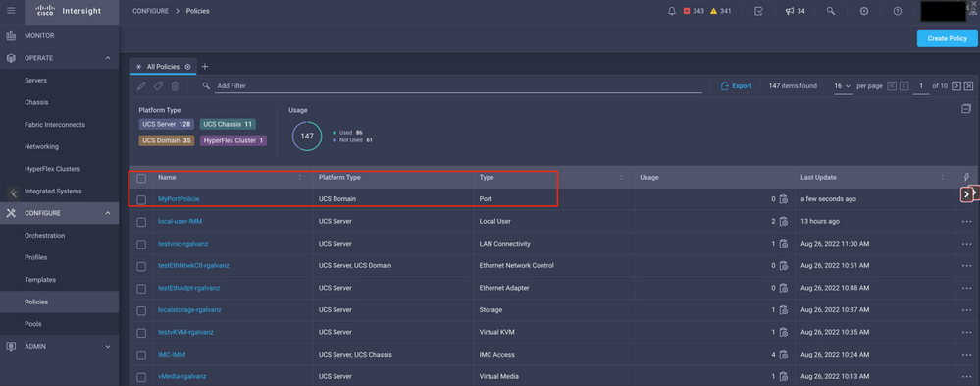
Task: Open actions menu for local-user-IMM row
Action: (967, 221)
